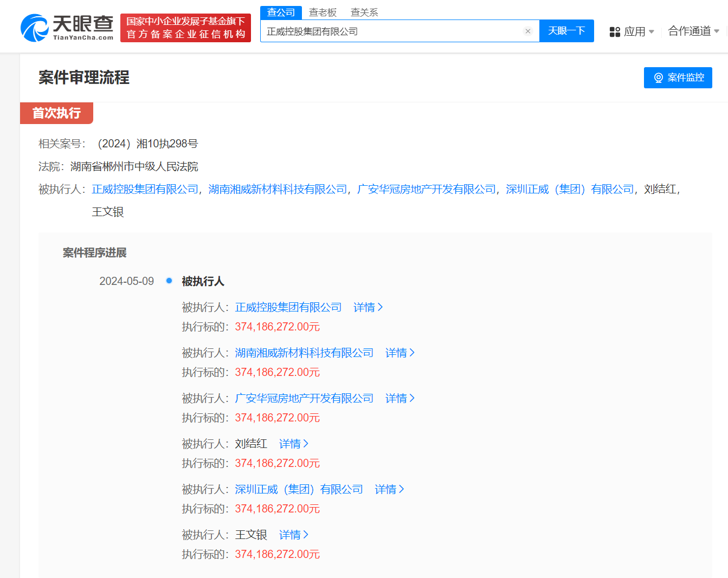The image size is (728, 578).
Task: Open 湖南湘威新材料科技有限公司 link in 被执行人 header
Action: (278, 189)
